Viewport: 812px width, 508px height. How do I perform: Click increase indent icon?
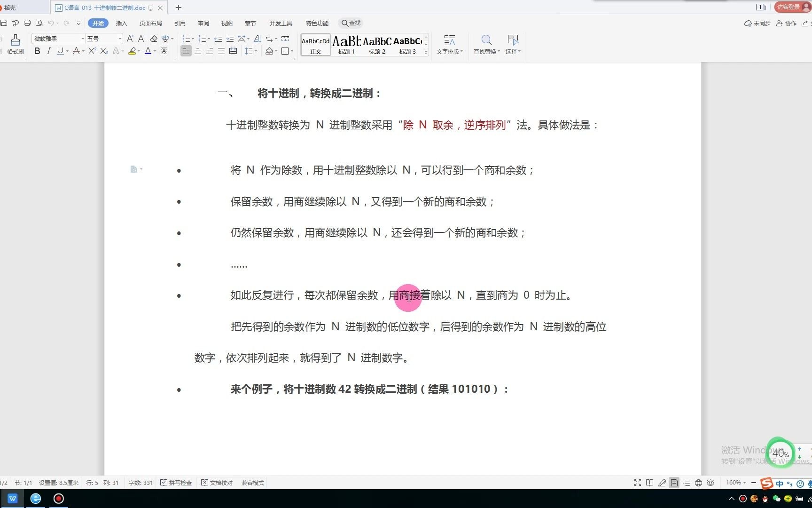[x=230, y=39]
